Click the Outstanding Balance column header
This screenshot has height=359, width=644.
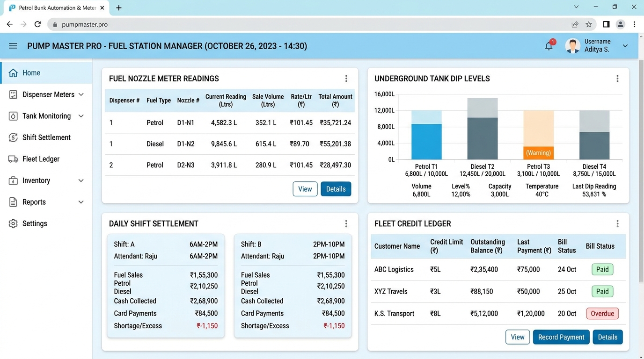pos(488,246)
